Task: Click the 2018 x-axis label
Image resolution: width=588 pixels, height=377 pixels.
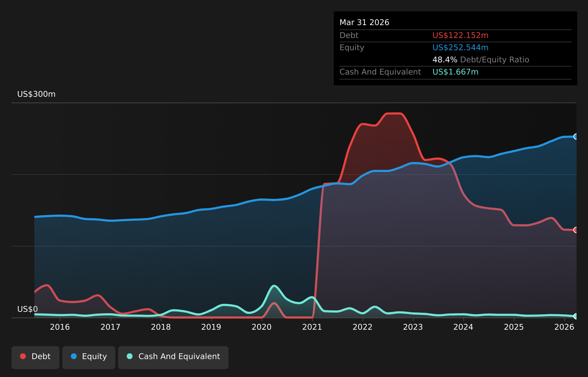Action: tap(161, 327)
